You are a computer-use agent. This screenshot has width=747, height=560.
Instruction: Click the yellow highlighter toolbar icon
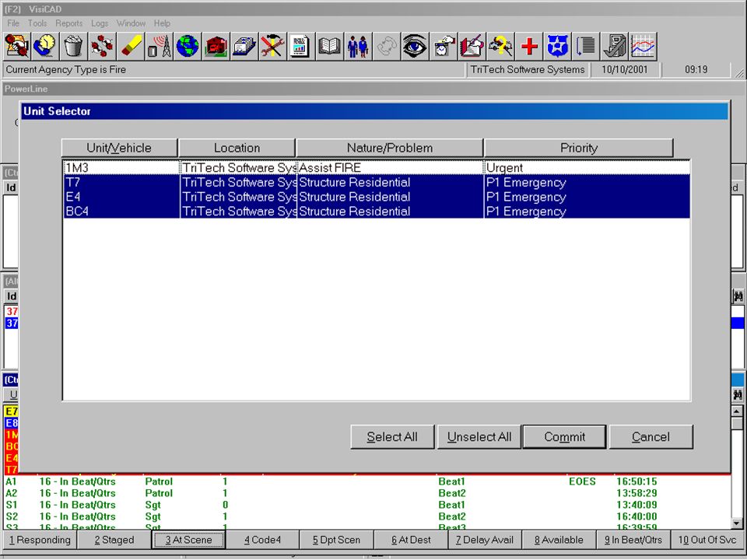pos(131,46)
